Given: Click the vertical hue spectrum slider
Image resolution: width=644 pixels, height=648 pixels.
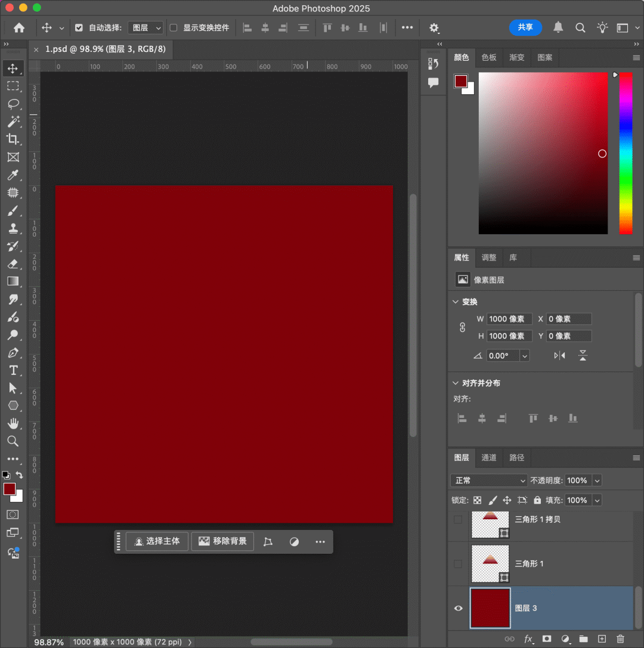Looking at the screenshot, I should click(x=626, y=153).
